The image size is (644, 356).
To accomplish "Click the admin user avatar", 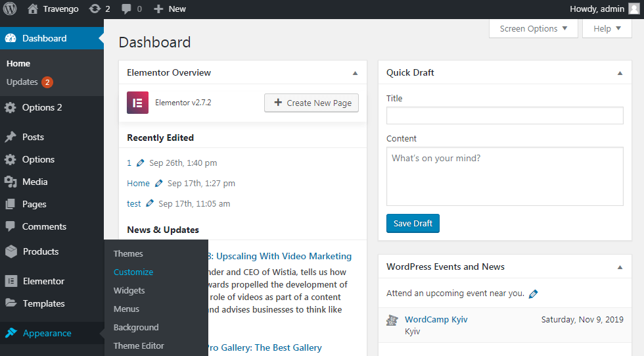I will pyautogui.click(x=635, y=9).
